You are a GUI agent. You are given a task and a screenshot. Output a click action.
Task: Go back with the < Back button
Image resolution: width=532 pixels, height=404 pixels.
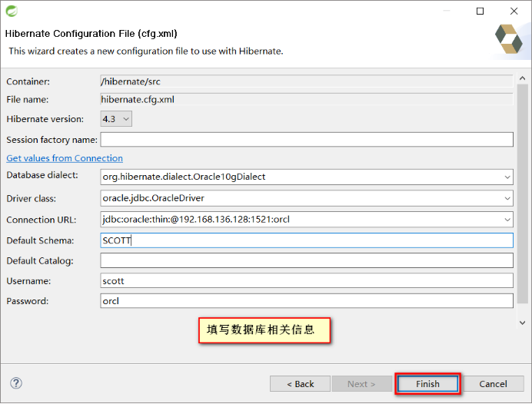[300, 384]
